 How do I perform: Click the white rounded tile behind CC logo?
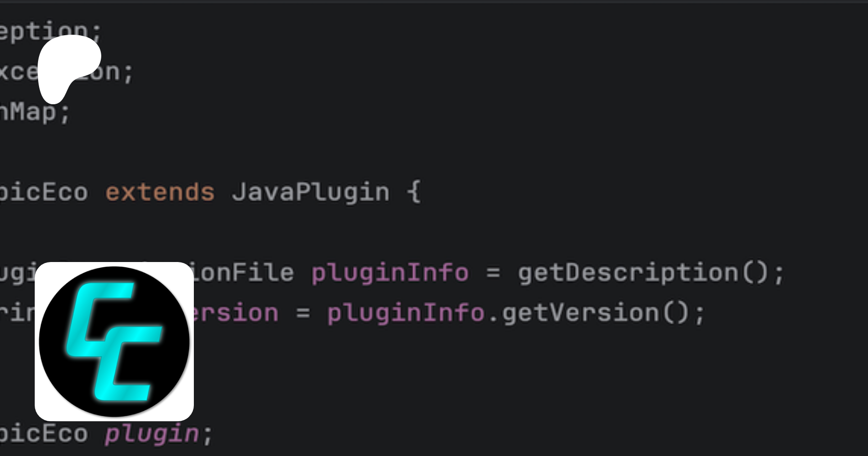coord(114,342)
